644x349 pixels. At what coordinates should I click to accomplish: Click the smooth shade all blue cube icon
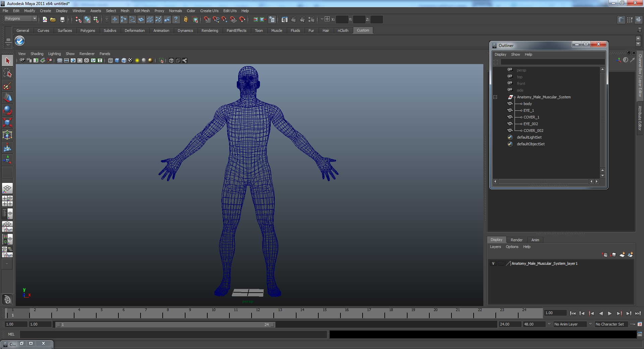[117, 60]
